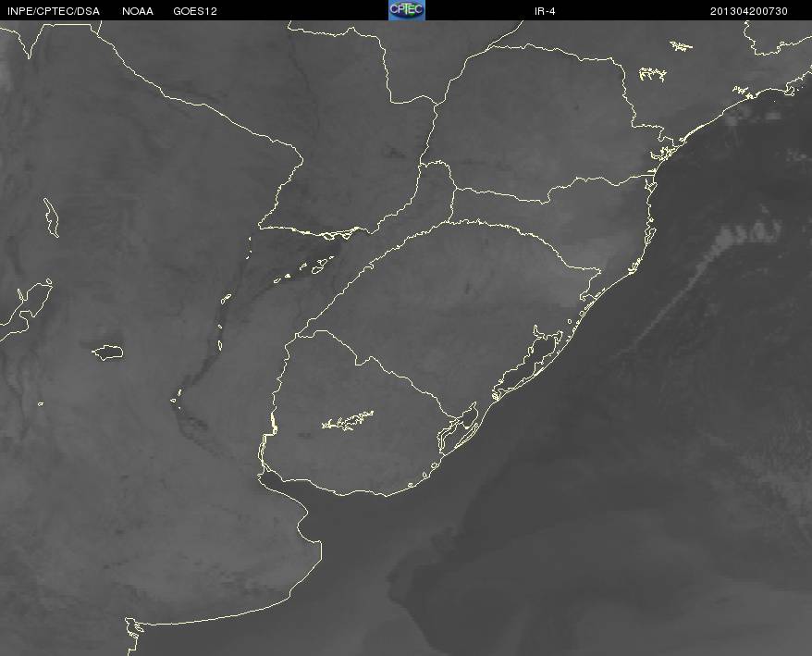Select the NOAA label in header
The width and height of the screenshot is (812, 656).
[138, 11]
